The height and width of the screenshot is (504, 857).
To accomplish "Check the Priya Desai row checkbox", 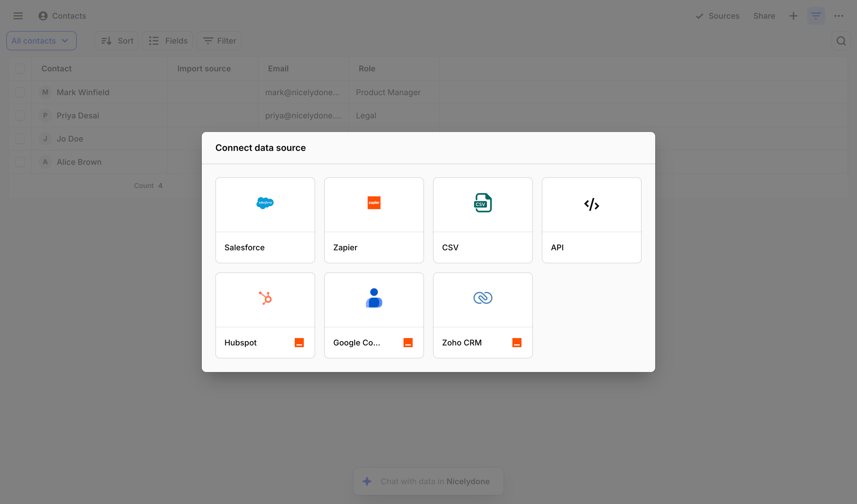I will pos(20,116).
